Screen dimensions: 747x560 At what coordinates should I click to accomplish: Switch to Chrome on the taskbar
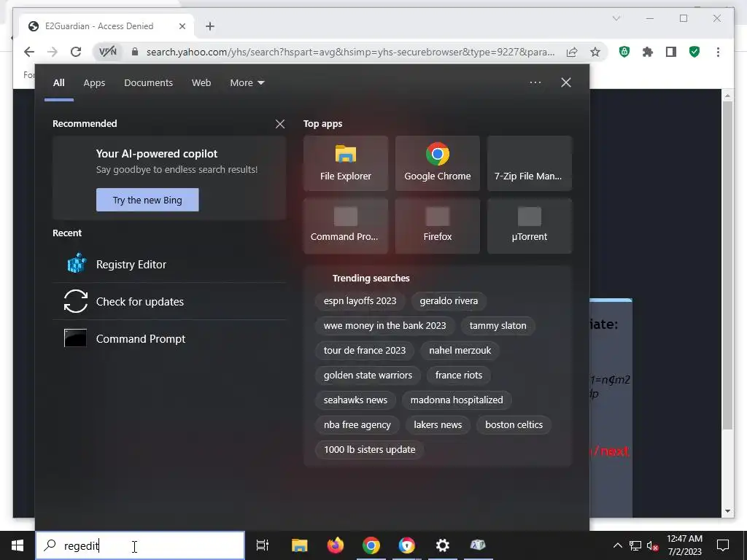(x=371, y=545)
